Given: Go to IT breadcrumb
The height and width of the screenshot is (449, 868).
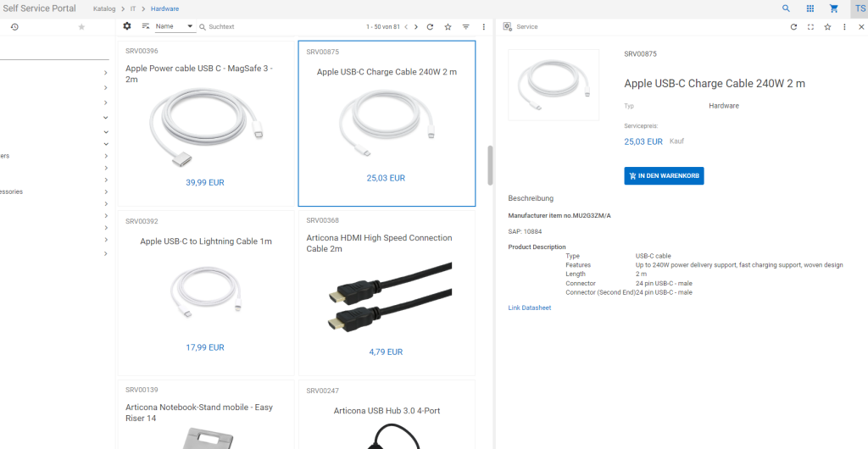Looking at the screenshot, I should tap(133, 8).
